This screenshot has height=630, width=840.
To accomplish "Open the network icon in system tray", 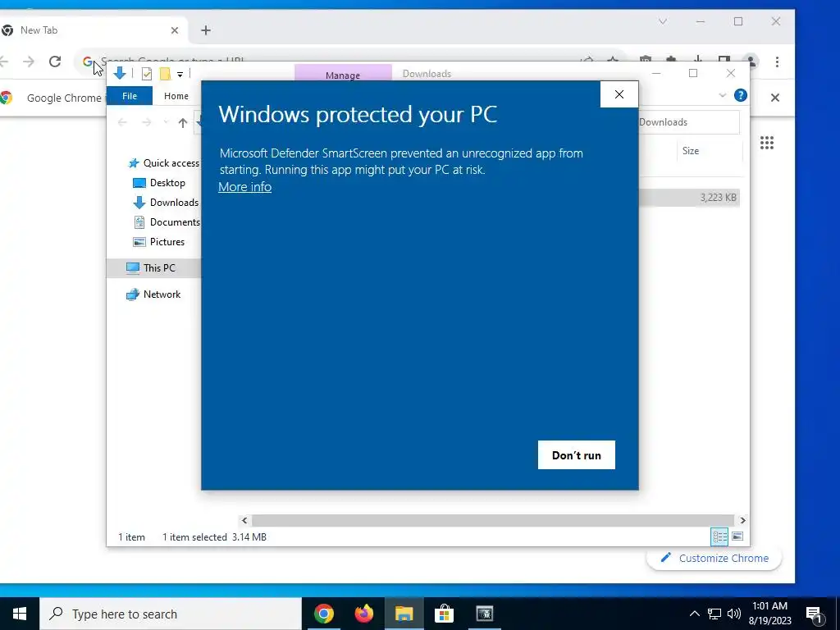I will pos(714,614).
